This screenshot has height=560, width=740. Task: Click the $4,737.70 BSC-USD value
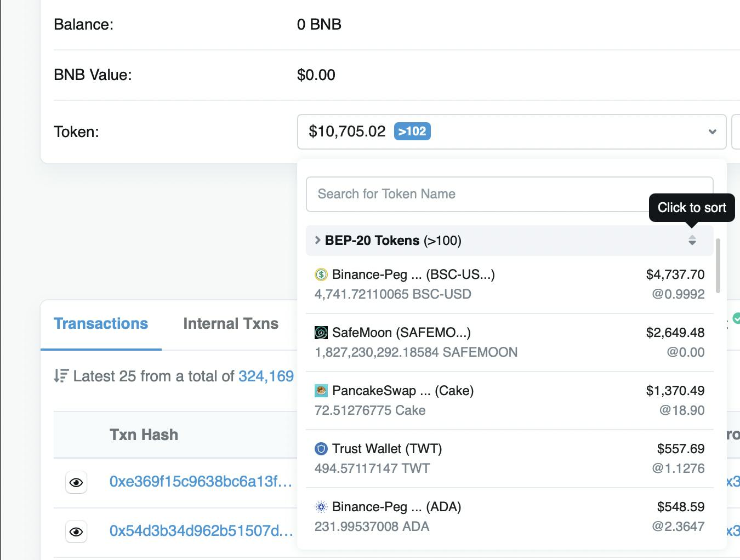pyautogui.click(x=675, y=275)
